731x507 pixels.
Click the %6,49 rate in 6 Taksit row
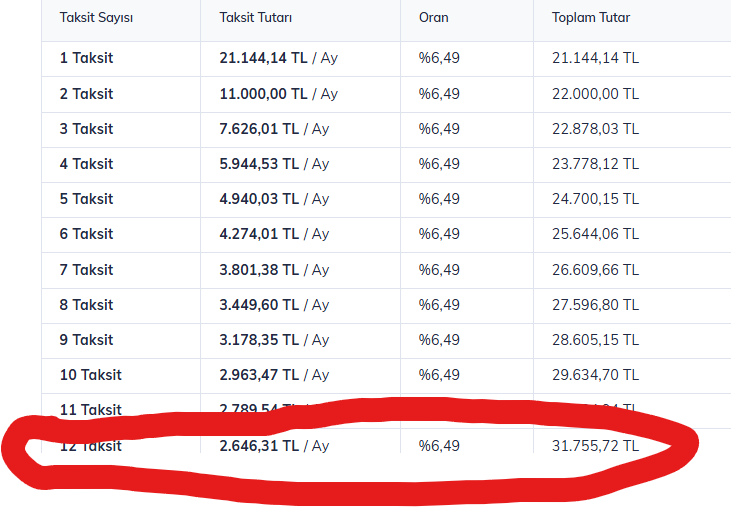(x=439, y=234)
